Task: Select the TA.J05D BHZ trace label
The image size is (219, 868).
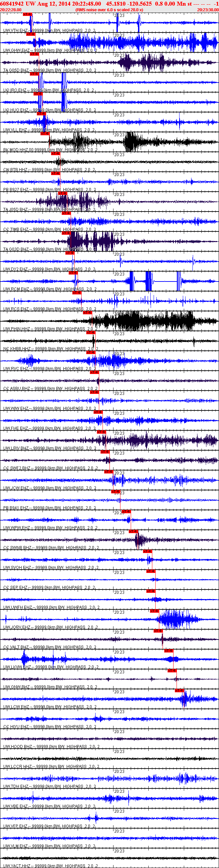Action: pos(49,210)
